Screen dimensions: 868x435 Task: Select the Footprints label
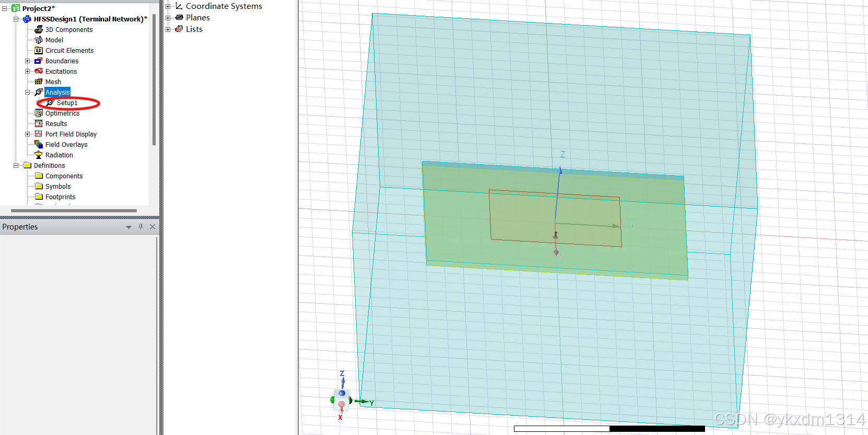[61, 197]
